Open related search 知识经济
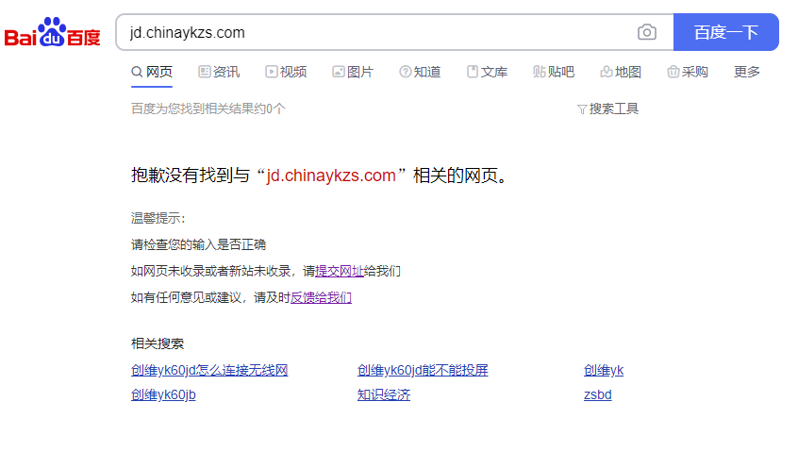 click(384, 395)
